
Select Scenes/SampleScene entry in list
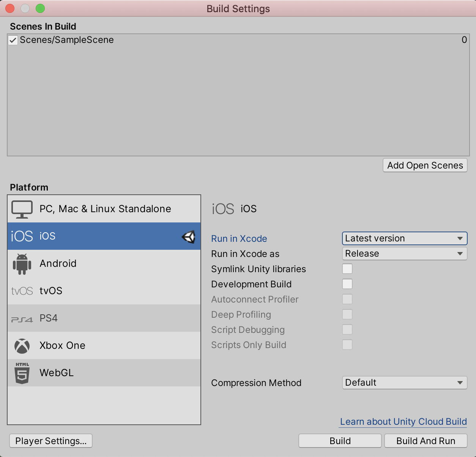pos(238,40)
